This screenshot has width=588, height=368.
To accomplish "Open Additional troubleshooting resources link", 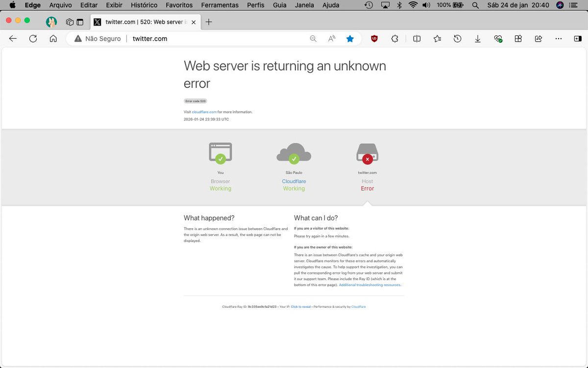I will (369, 285).
